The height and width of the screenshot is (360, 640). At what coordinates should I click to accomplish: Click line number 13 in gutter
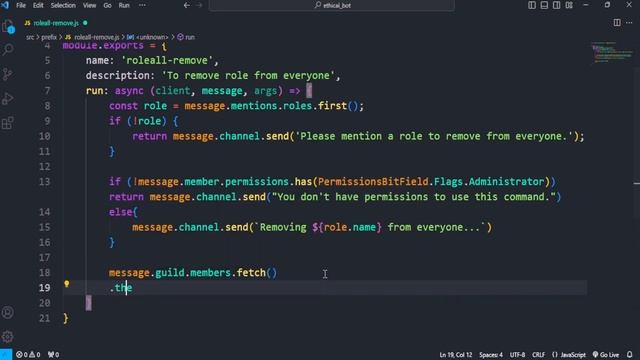click(45, 182)
